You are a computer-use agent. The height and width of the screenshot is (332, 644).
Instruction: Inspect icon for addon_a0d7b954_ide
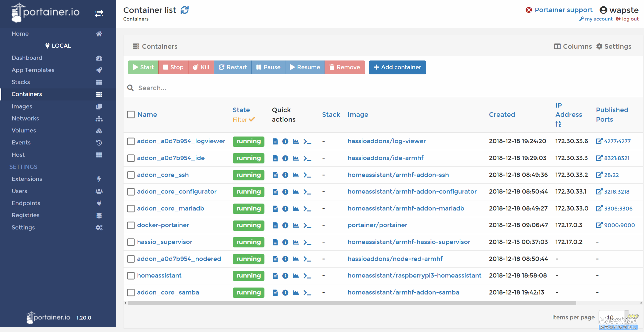(285, 158)
